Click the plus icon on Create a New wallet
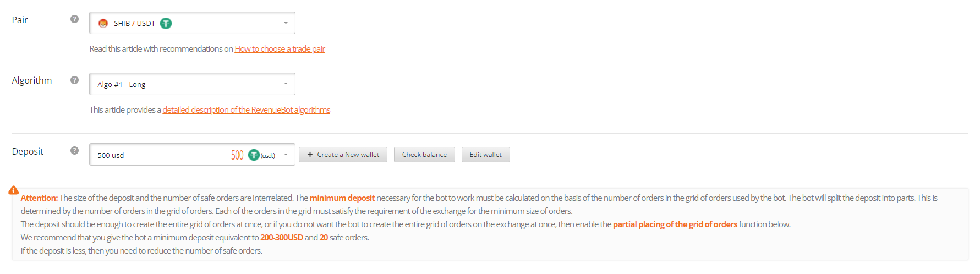 (x=310, y=155)
